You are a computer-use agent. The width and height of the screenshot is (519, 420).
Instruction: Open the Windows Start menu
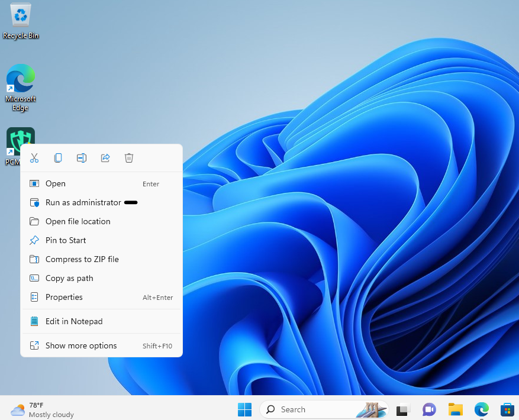pyautogui.click(x=244, y=409)
